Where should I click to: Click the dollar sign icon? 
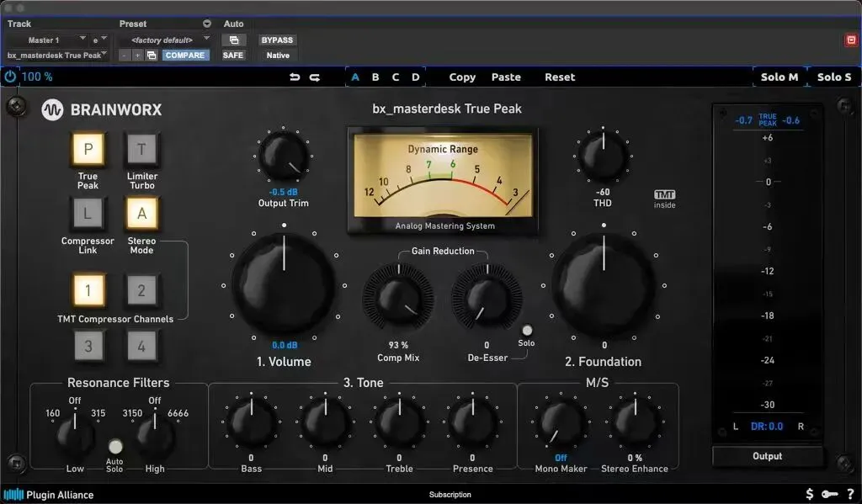pyautogui.click(x=809, y=494)
